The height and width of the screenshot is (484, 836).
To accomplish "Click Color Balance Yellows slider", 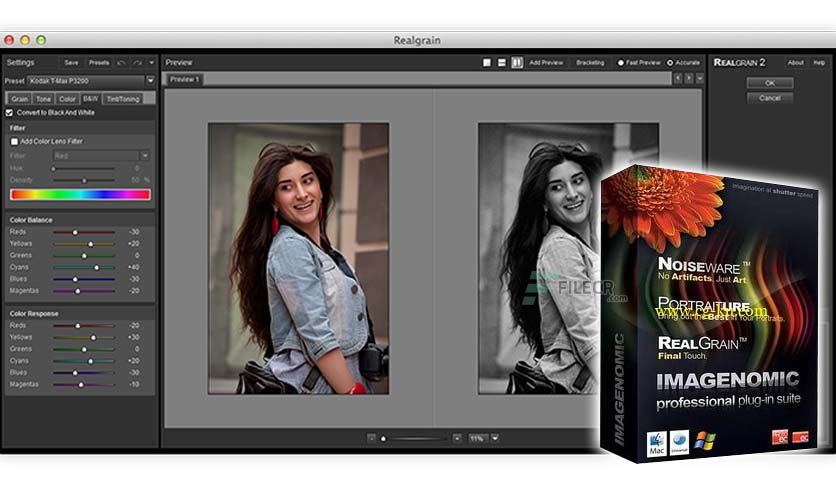I will 84,244.
